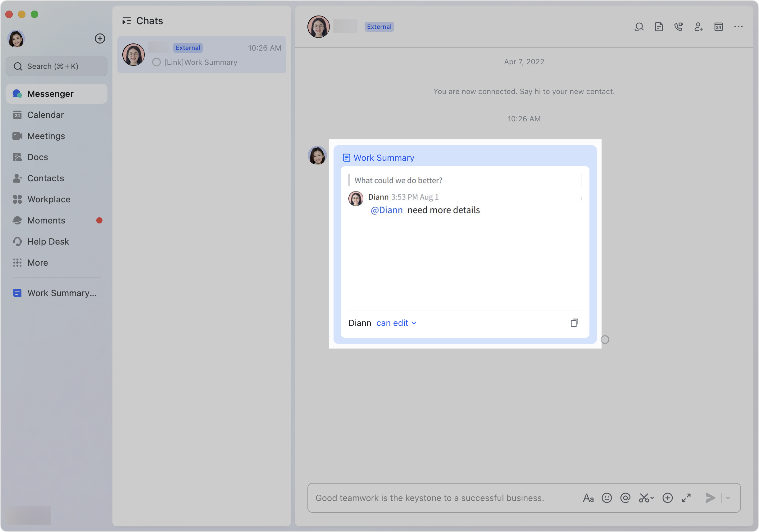
Task: Start a call with the phone icon
Action: [x=679, y=27]
